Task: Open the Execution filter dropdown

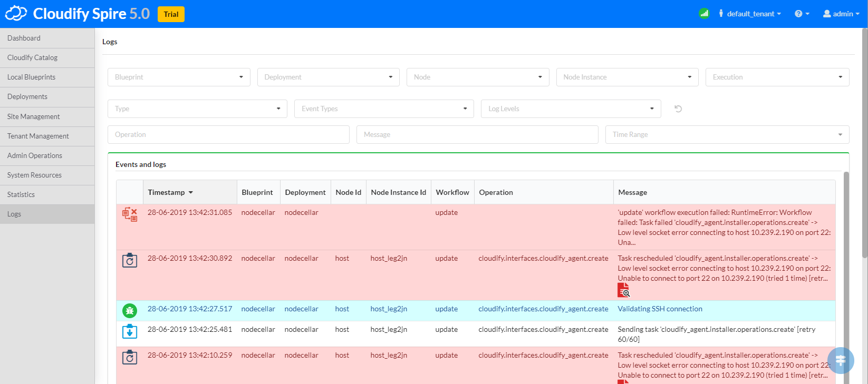Action: coord(777,77)
